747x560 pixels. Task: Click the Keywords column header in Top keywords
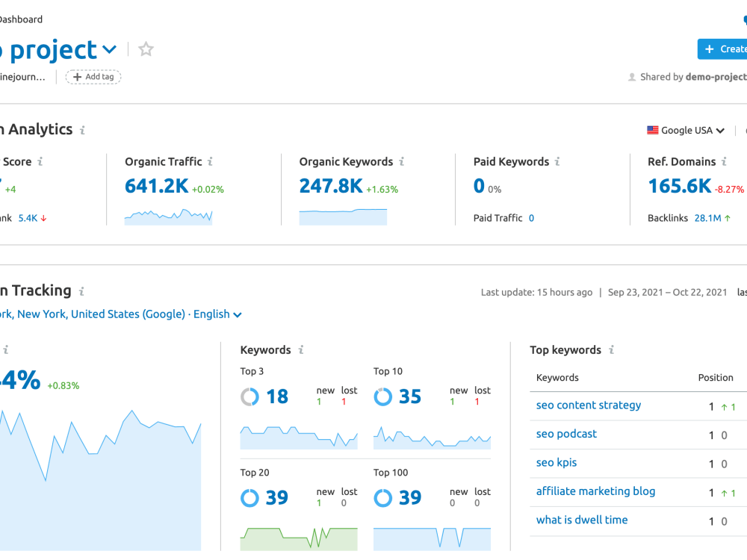[x=557, y=378]
